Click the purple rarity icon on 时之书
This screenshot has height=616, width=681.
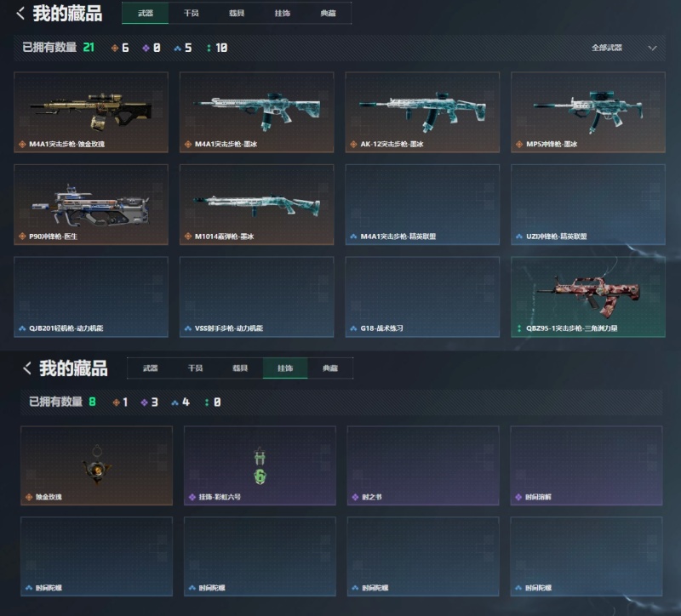tap(355, 497)
